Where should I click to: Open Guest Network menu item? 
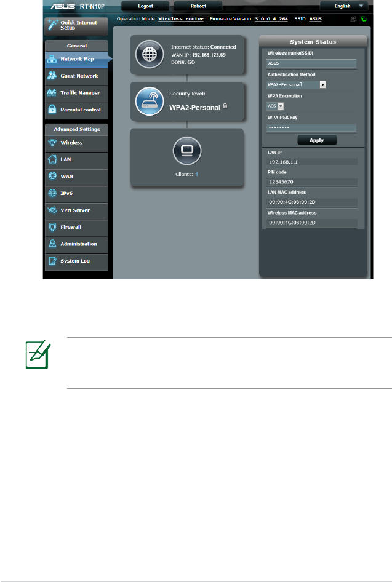tap(77, 76)
